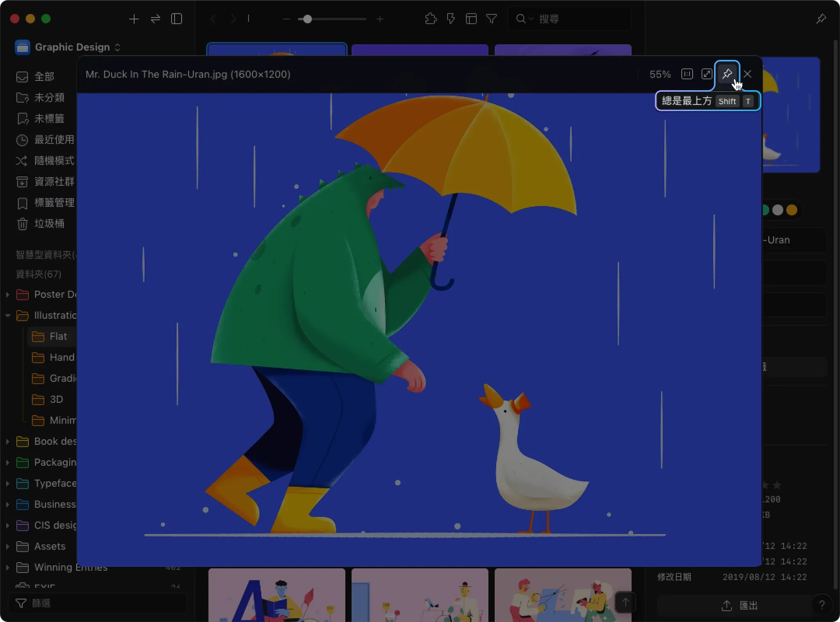Close the Mr. Duck preview window
Image resolution: width=840 pixels, height=622 pixels.
(747, 74)
